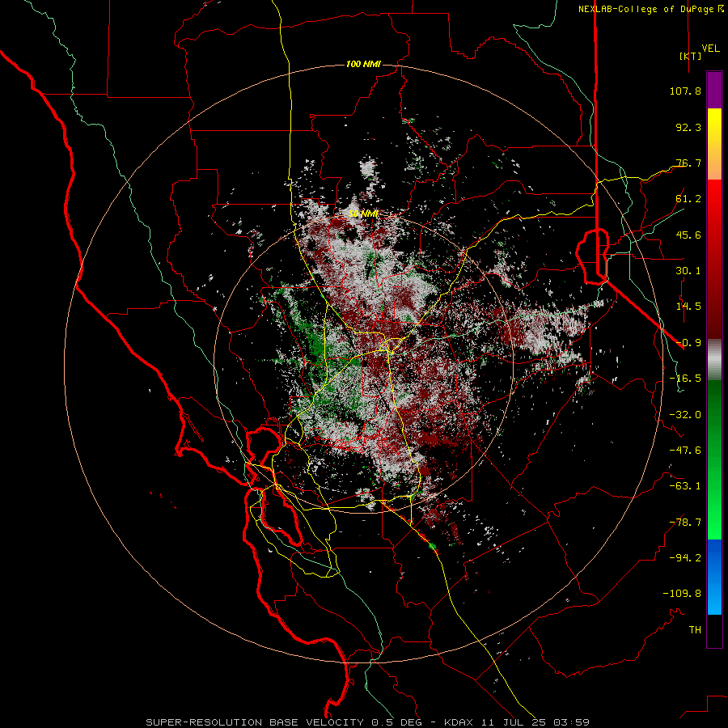
Task: Click the TH threshold legend label
Action: point(695,630)
